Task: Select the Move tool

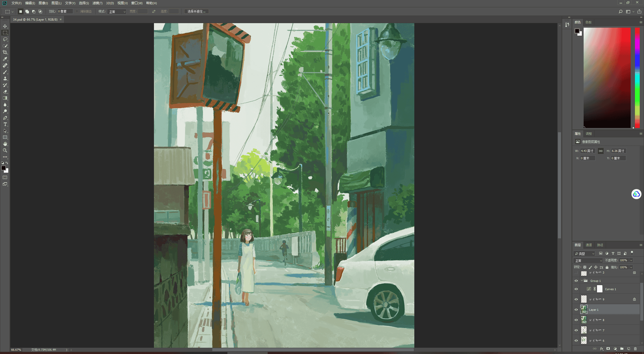Action: (5, 26)
